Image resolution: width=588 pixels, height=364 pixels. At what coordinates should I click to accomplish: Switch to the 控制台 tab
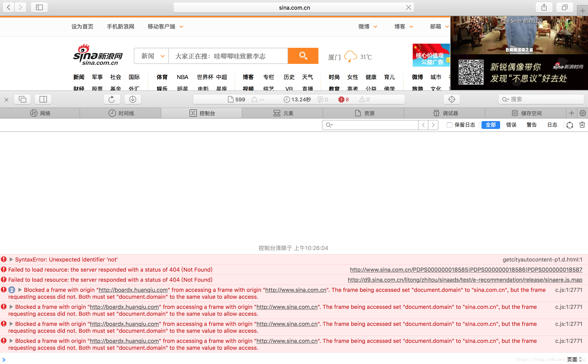tap(202, 113)
